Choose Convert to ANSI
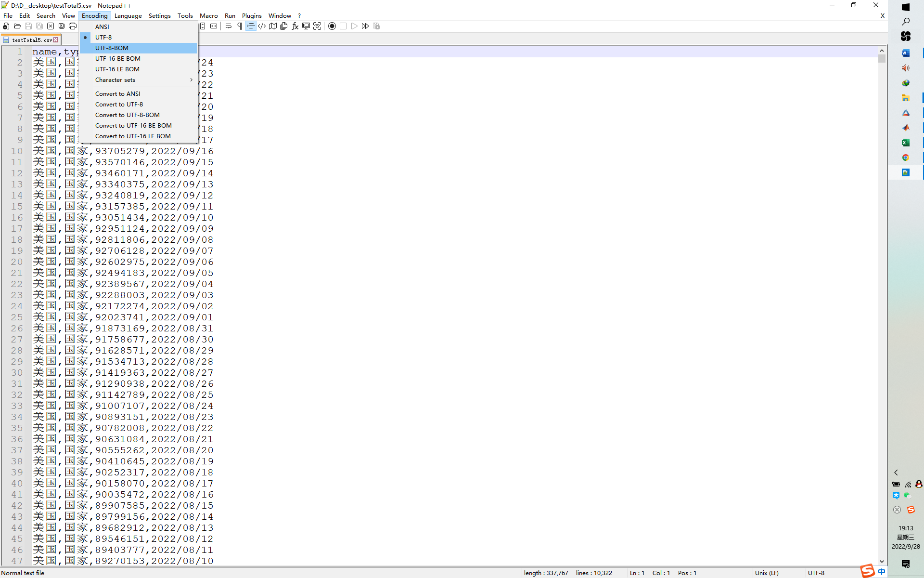This screenshot has height=578, width=924. coord(117,93)
